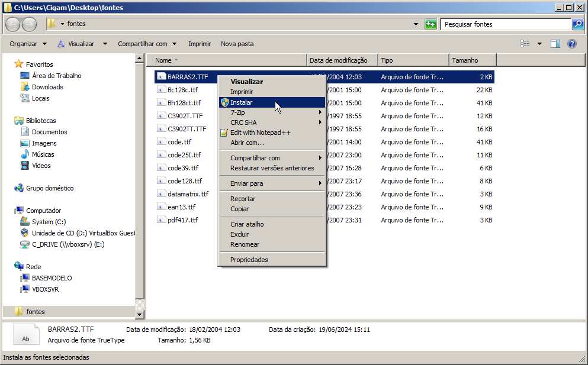Click the Imprimir toolbar button
The image size is (588, 365).
tap(200, 44)
